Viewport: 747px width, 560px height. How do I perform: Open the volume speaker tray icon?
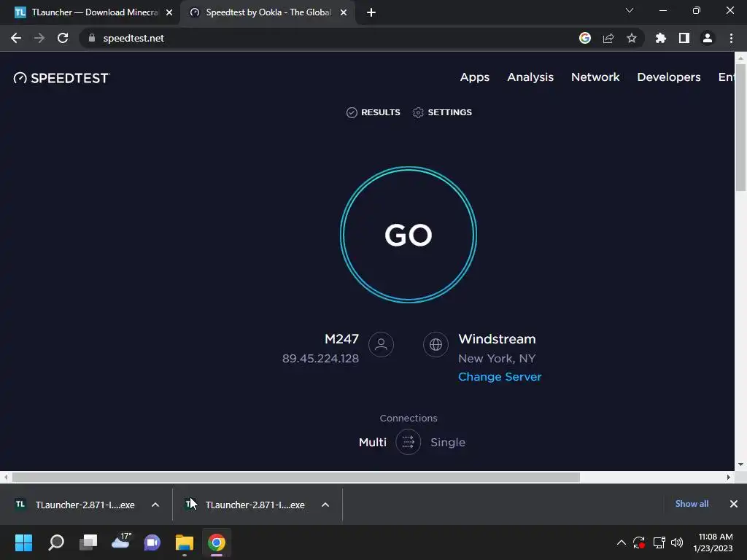(676, 542)
